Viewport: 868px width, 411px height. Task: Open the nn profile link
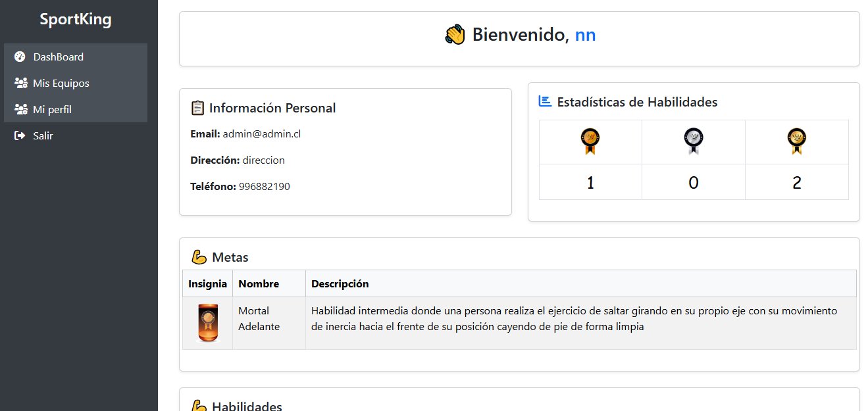[x=584, y=34]
